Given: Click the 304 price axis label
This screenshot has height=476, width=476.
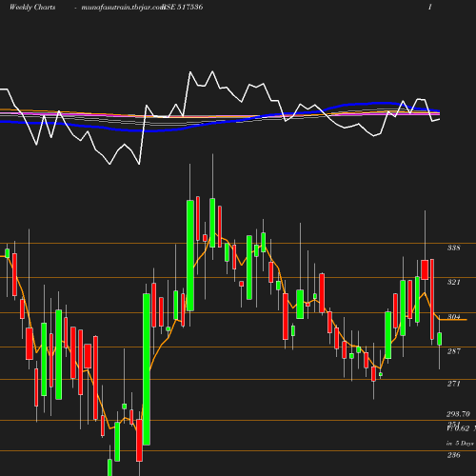Looking at the screenshot, I should coord(454,316).
